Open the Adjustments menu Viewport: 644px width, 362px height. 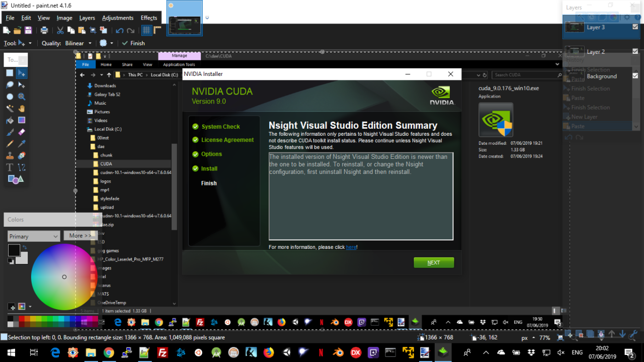118,18
